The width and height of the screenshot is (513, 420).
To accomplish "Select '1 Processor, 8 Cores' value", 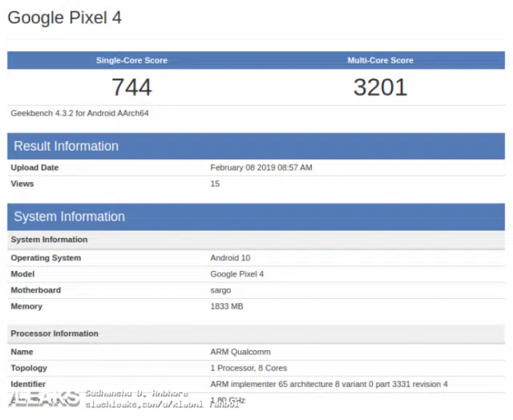I will [x=248, y=368].
